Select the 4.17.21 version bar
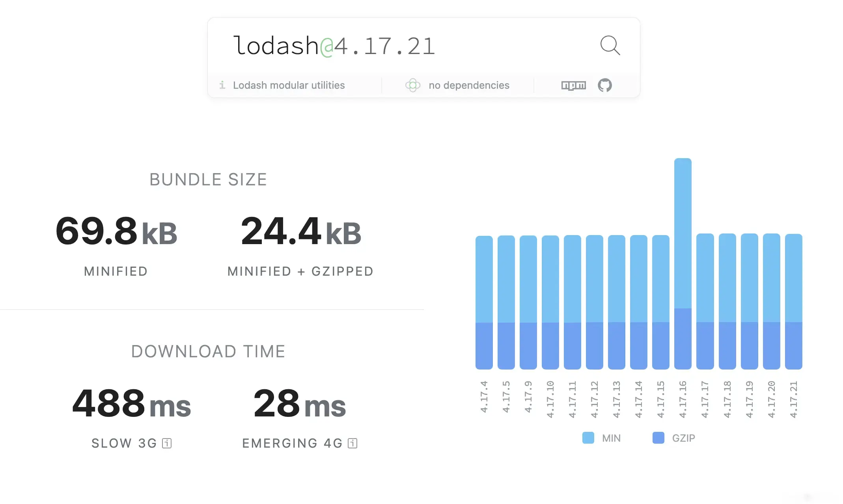The width and height of the screenshot is (843, 504). click(x=793, y=302)
